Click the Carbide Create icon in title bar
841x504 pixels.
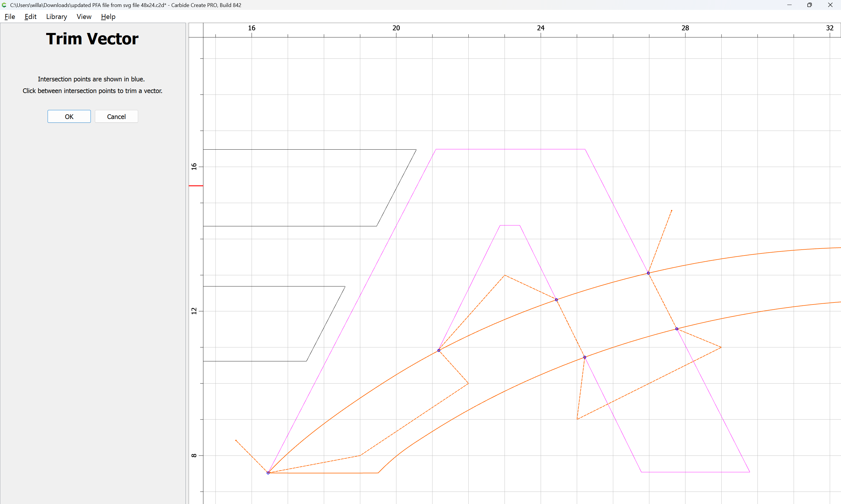point(4,5)
